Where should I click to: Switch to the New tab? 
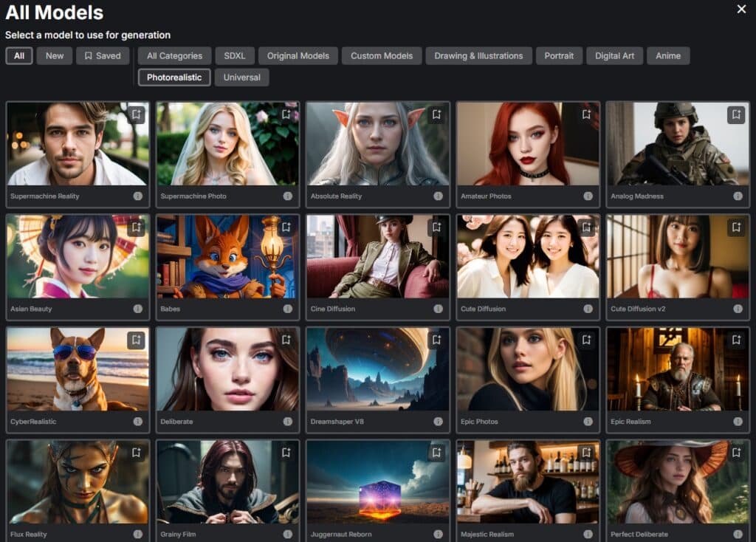55,56
